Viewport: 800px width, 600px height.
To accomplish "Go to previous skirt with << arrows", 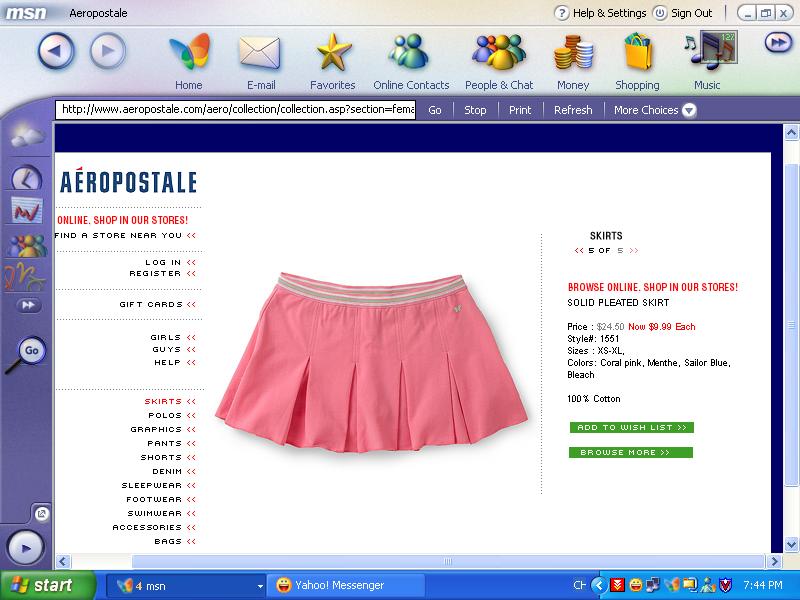I will pyautogui.click(x=579, y=251).
